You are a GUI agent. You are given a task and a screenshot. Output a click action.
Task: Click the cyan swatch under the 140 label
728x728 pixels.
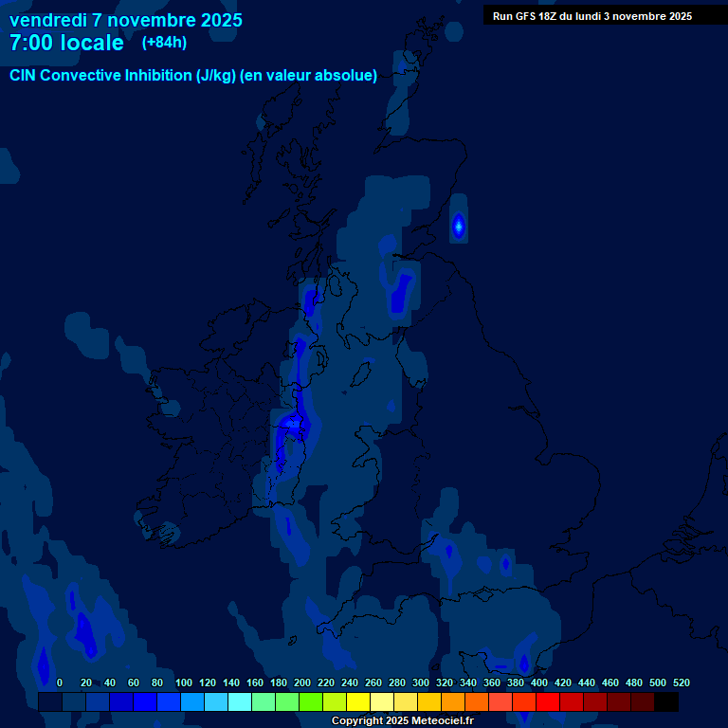point(240,701)
